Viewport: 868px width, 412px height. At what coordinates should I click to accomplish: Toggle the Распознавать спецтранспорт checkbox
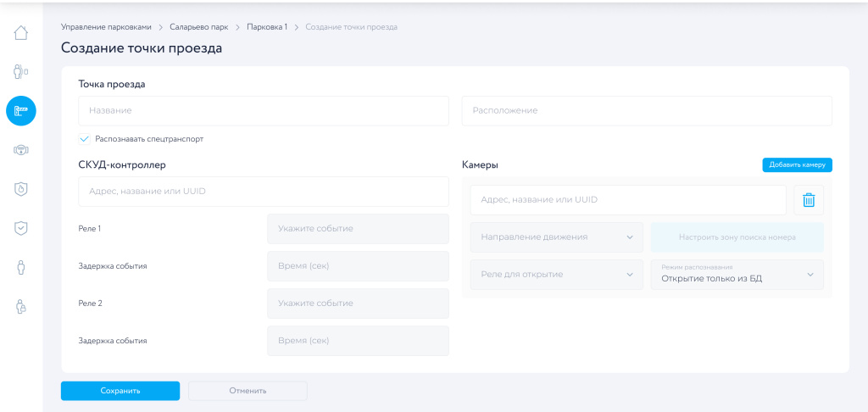(x=84, y=139)
